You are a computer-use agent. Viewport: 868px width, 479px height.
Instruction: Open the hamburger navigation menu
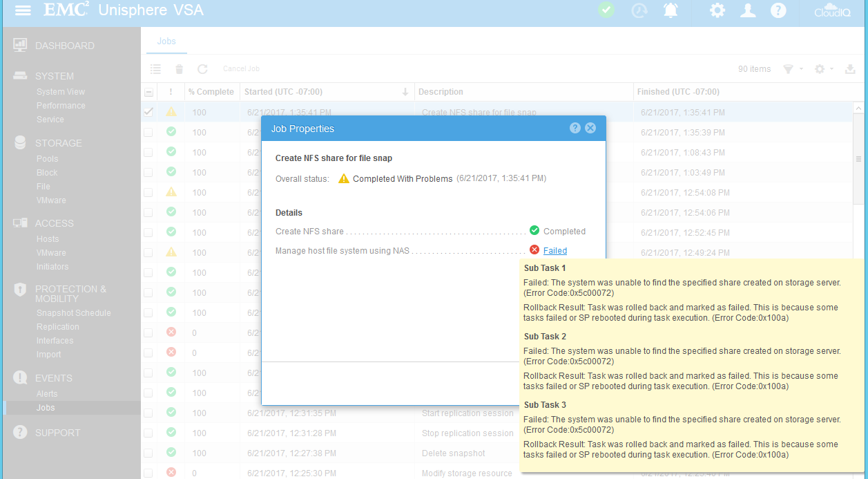pos(23,11)
